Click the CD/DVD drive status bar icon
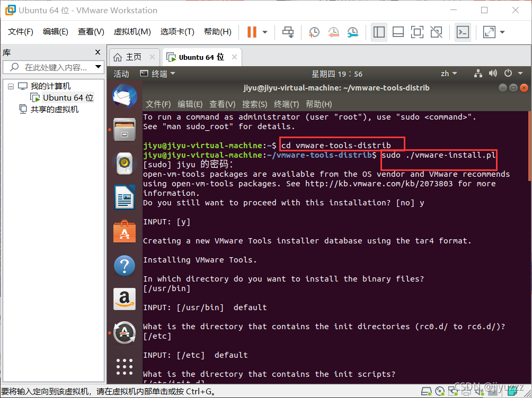The width and height of the screenshot is (532, 398). click(440, 392)
